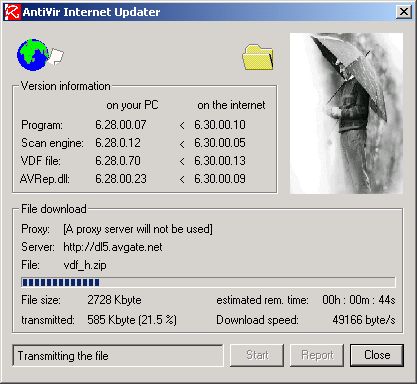
Task: Click the internet scan engine version 6.30.00.05
Action: (220, 143)
